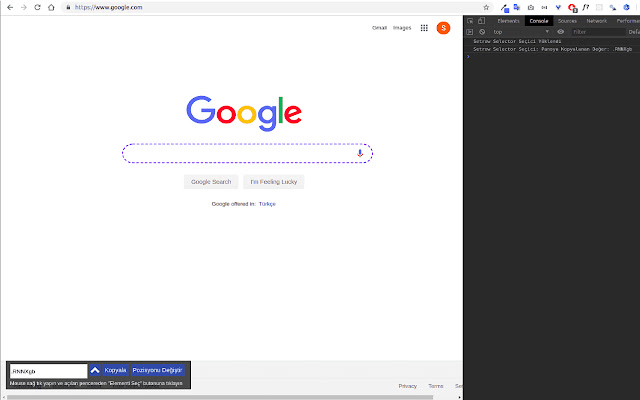Open the Terms footer link
Image resolution: width=640 pixels, height=400 pixels.
coord(436,386)
